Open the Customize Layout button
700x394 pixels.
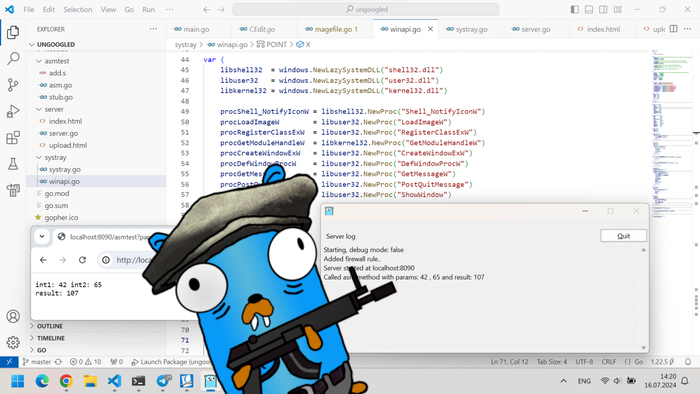tap(618, 9)
